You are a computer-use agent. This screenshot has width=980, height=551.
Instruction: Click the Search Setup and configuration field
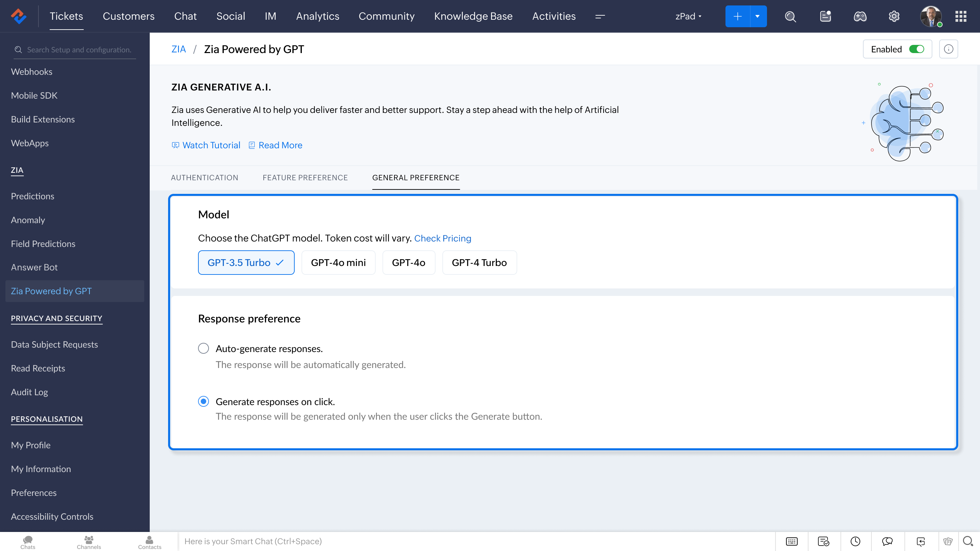[79, 50]
